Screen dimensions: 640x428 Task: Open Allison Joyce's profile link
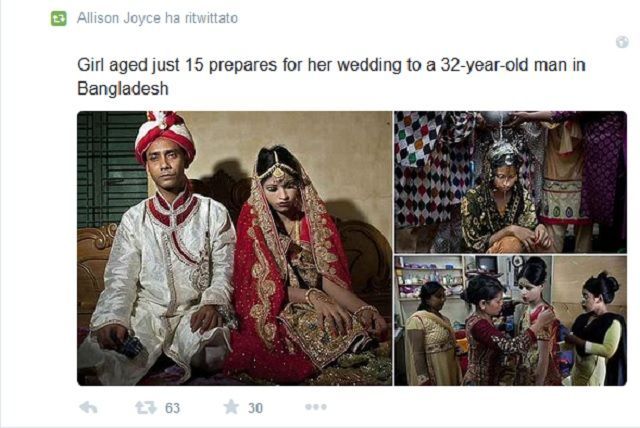click(x=119, y=18)
